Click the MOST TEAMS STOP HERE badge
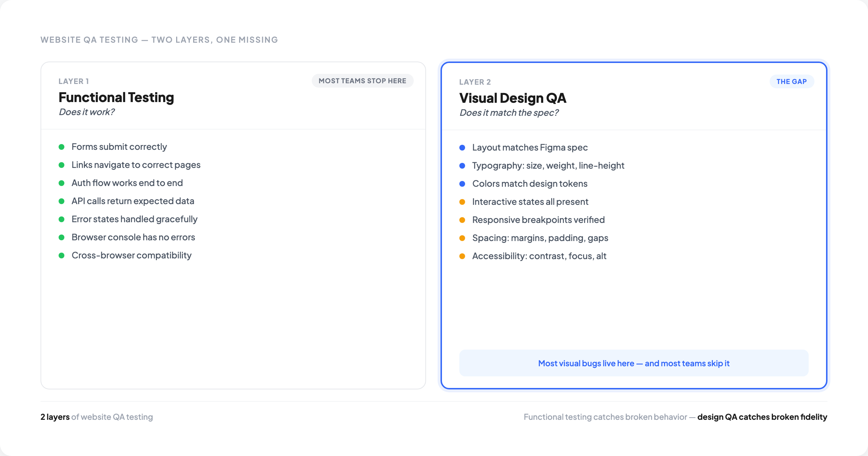This screenshot has width=868, height=456. 362,81
